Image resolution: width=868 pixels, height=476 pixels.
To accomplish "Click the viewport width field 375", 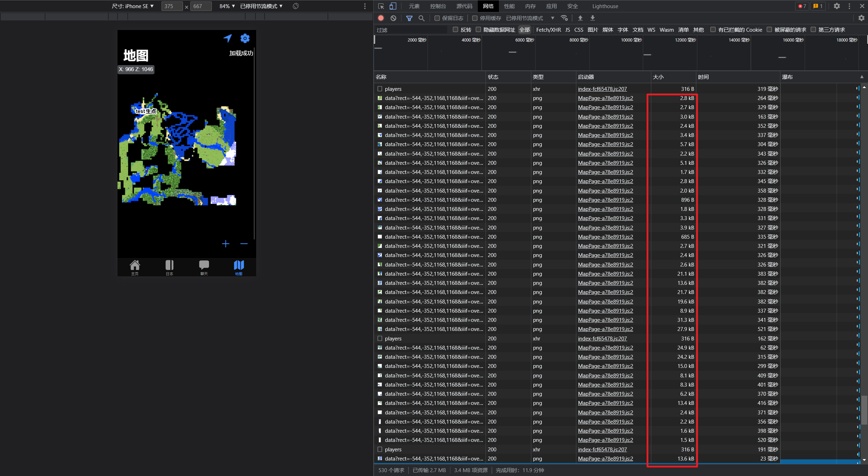I will (x=172, y=6).
